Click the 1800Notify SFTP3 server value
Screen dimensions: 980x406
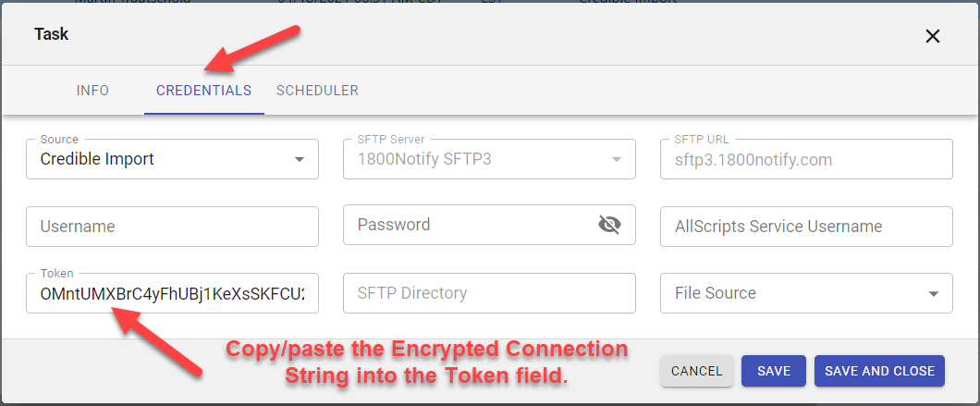[424, 159]
